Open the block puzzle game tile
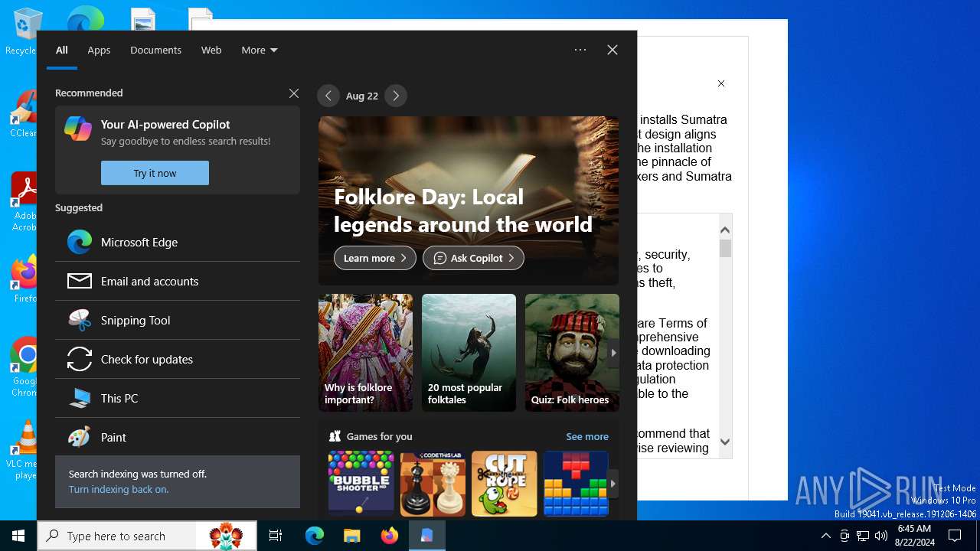Screen dimensions: 980x551 (x=576, y=483)
